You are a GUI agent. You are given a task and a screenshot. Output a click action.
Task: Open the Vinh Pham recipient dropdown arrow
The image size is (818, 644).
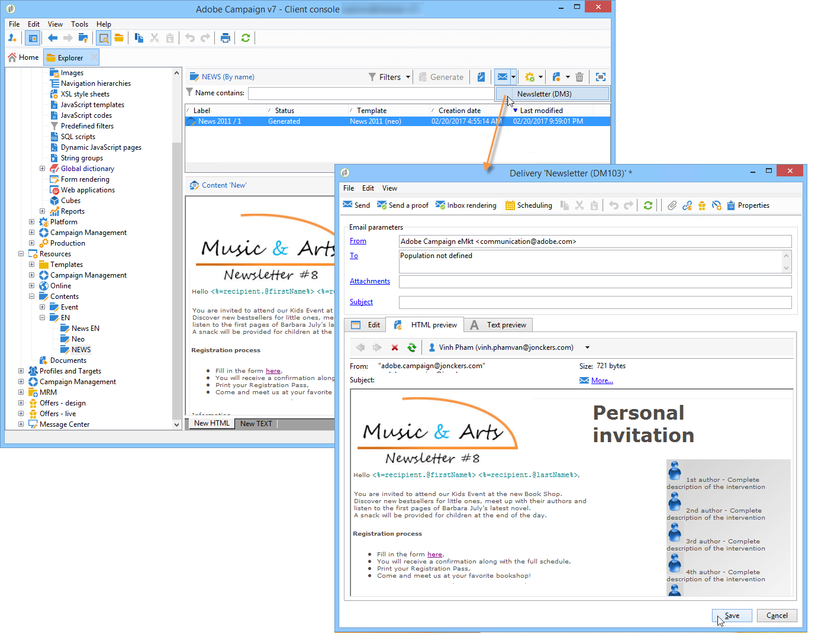pos(587,347)
